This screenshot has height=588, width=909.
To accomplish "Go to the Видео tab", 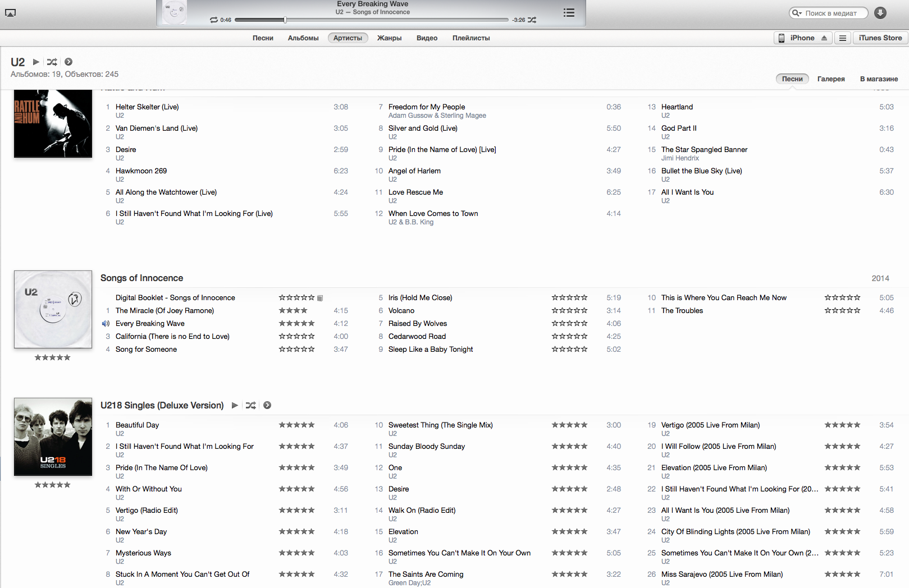I will pos(427,38).
